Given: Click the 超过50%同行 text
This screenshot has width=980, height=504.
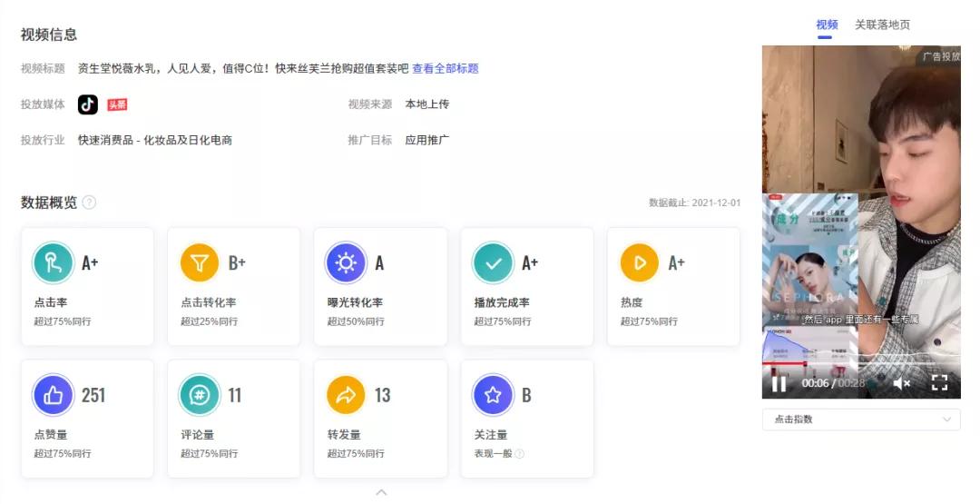Looking at the screenshot, I should (x=356, y=321).
